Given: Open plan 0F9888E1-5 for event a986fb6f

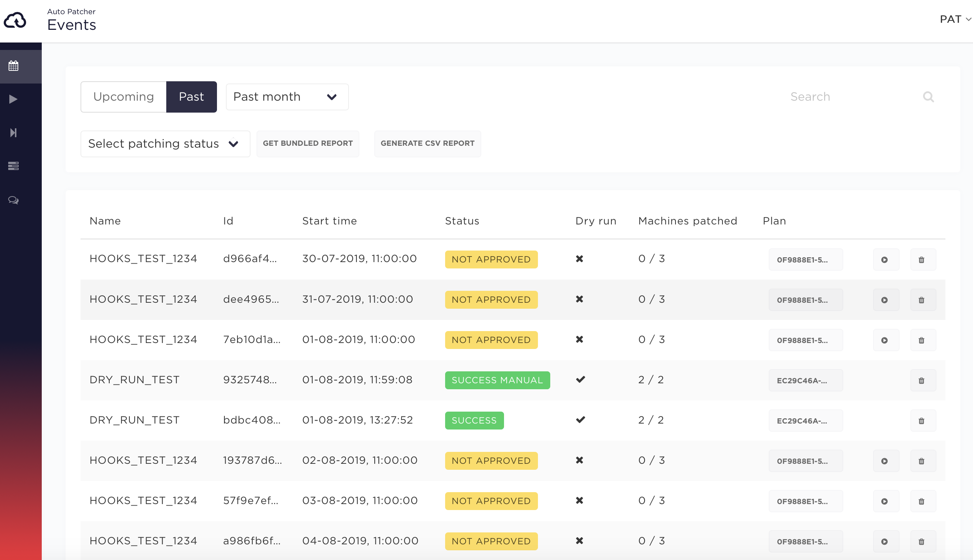Looking at the screenshot, I should click(x=806, y=541).
